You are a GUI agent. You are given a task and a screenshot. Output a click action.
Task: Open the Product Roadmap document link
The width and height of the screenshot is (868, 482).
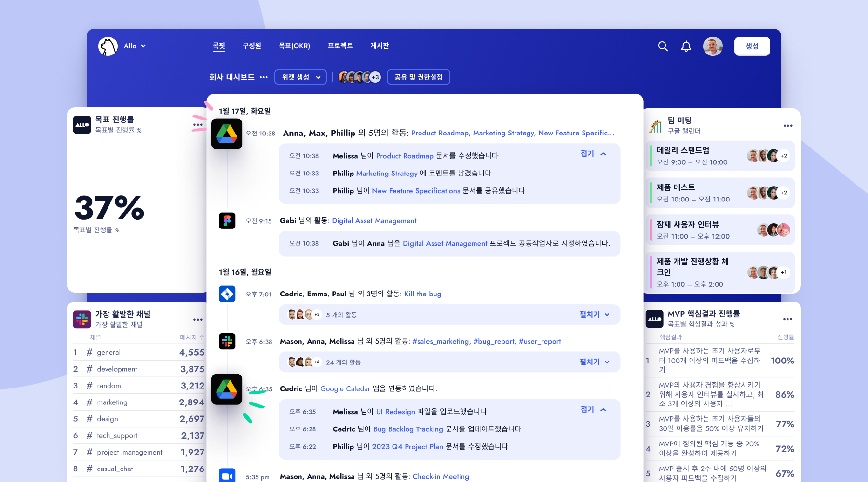coord(405,156)
